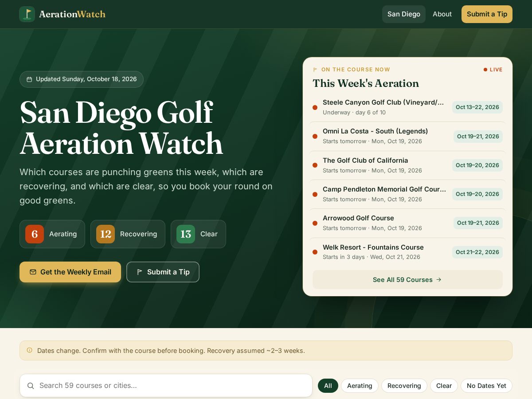The image size is (532, 399).
Task: Click the Submit a Tip button in the header
Action: (x=487, y=14)
